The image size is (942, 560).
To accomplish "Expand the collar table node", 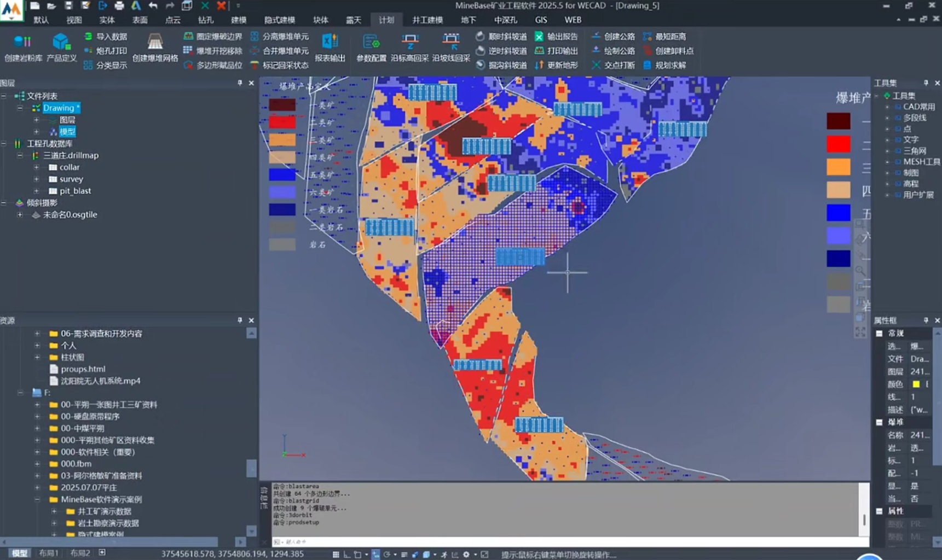I will (x=37, y=167).
